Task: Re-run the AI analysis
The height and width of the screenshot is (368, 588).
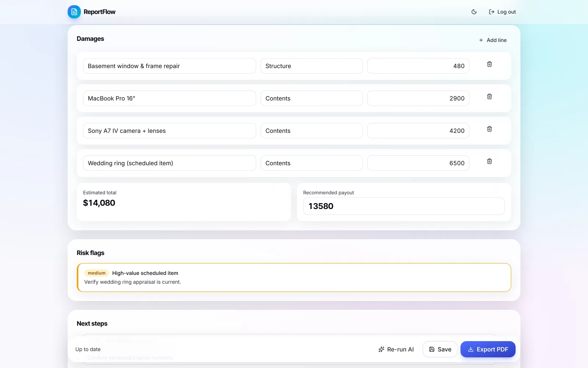Action: (x=396, y=349)
